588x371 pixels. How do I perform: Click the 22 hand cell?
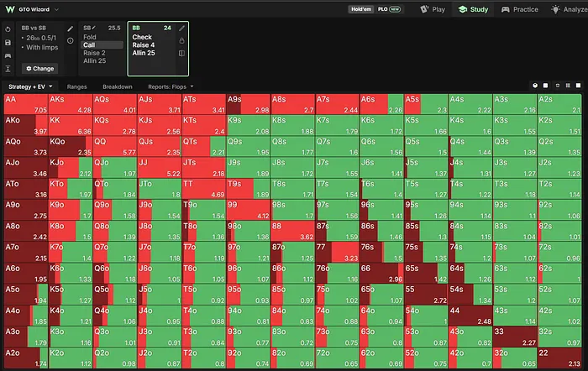point(559,358)
